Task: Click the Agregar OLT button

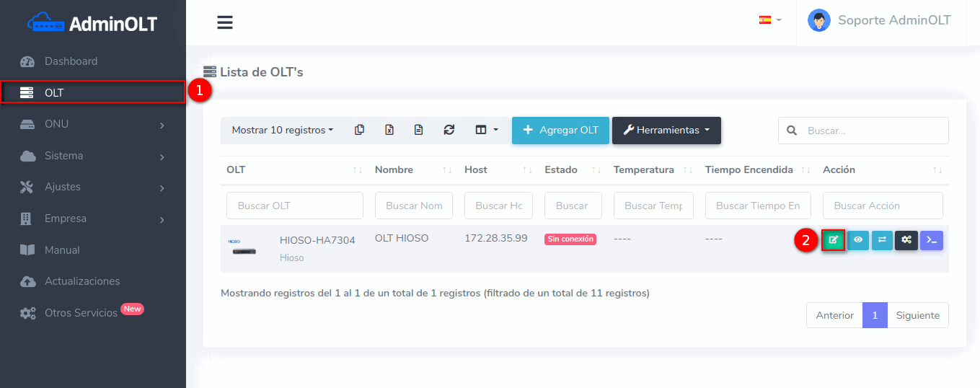Action: [560, 131]
